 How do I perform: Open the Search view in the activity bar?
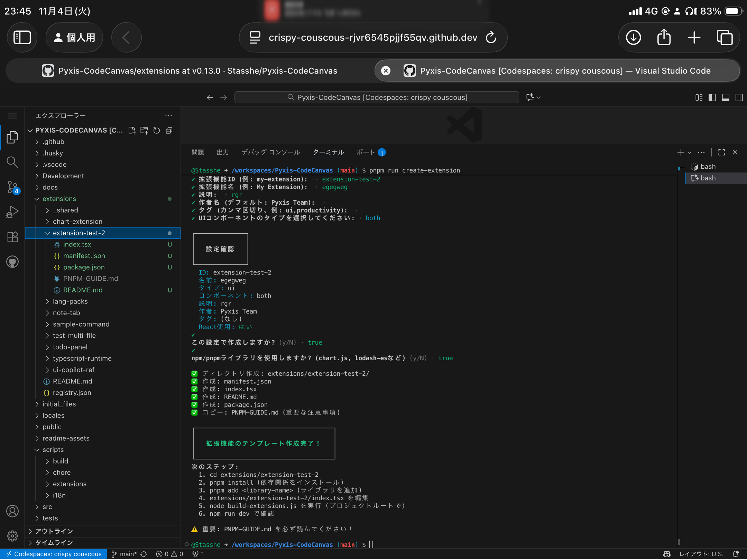click(x=12, y=162)
